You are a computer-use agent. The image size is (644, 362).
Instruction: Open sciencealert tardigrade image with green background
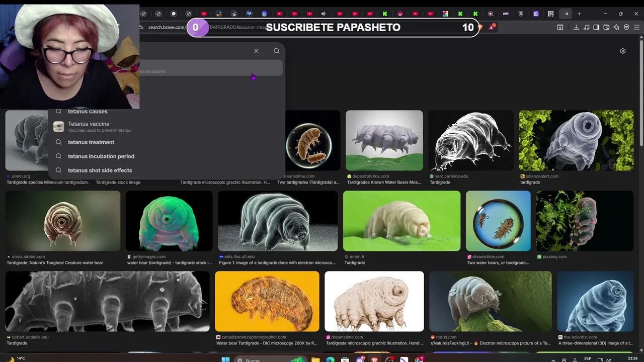pyautogui.click(x=576, y=141)
